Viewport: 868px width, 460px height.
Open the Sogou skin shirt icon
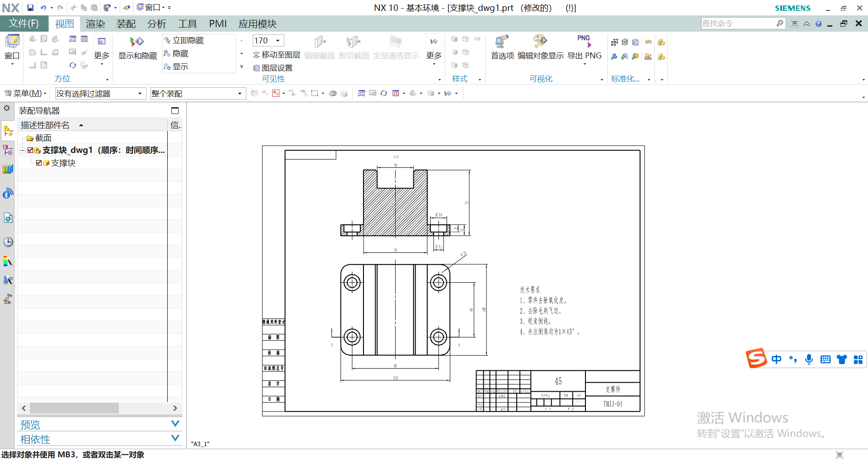[842, 360]
